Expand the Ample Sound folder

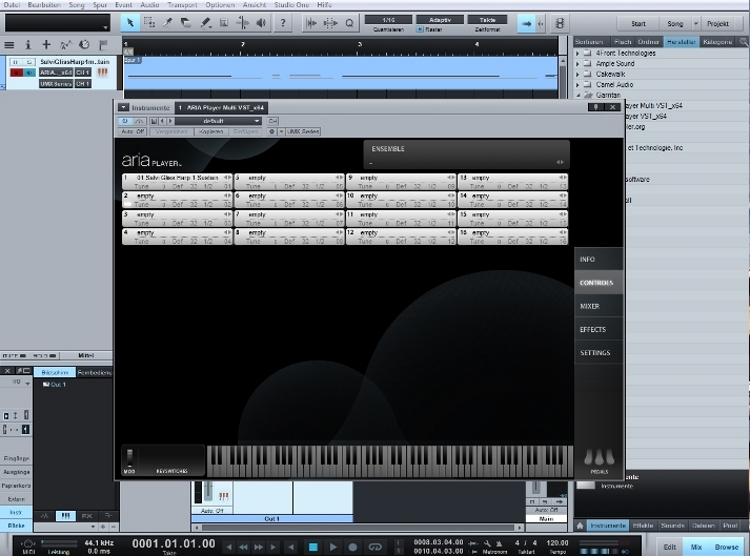(577, 64)
